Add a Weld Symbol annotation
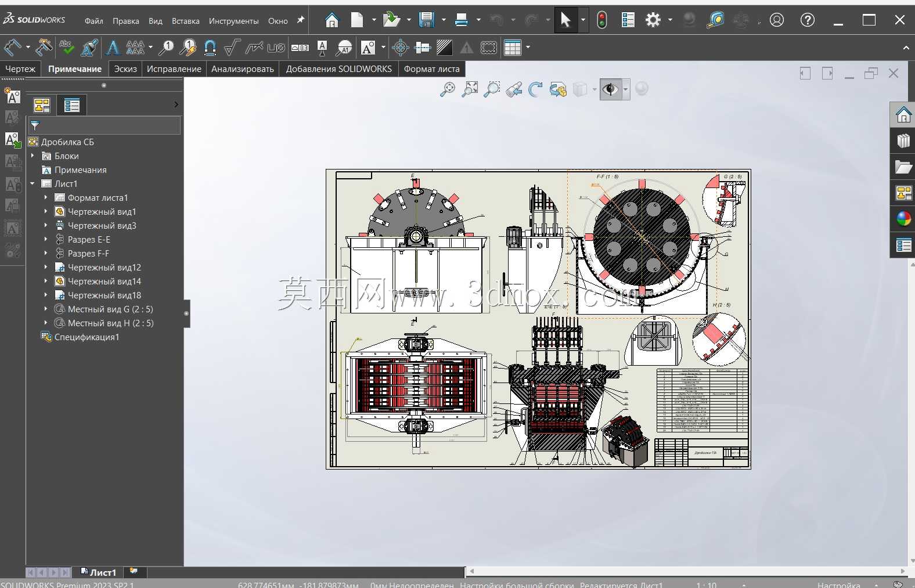 pyautogui.click(x=254, y=47)
